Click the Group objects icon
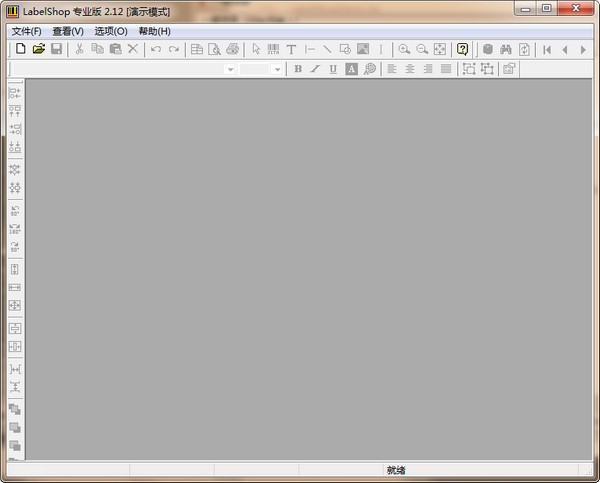 [469, 69]
